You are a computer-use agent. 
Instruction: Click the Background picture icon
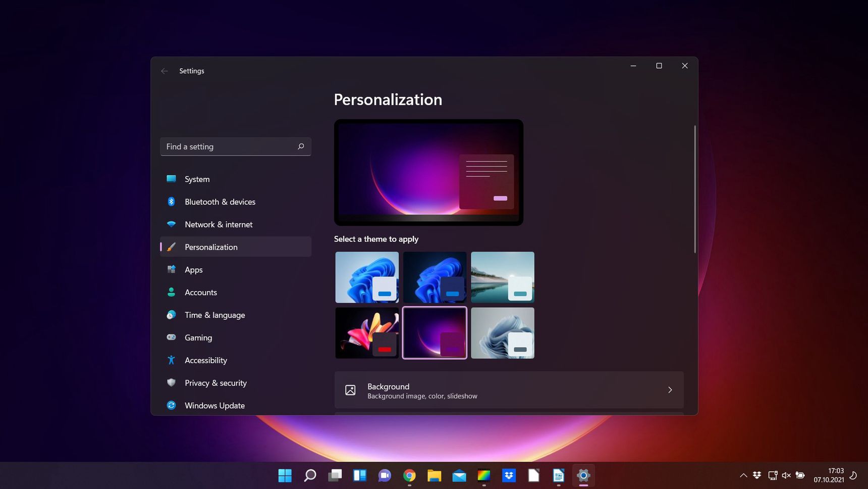pyautogui.click(x=350, y=390)
